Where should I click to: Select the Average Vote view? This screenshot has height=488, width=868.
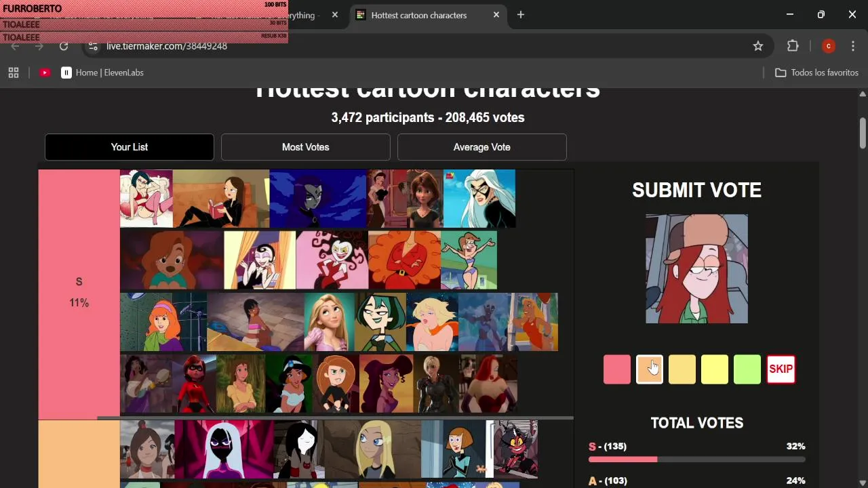tap(482, 147)
